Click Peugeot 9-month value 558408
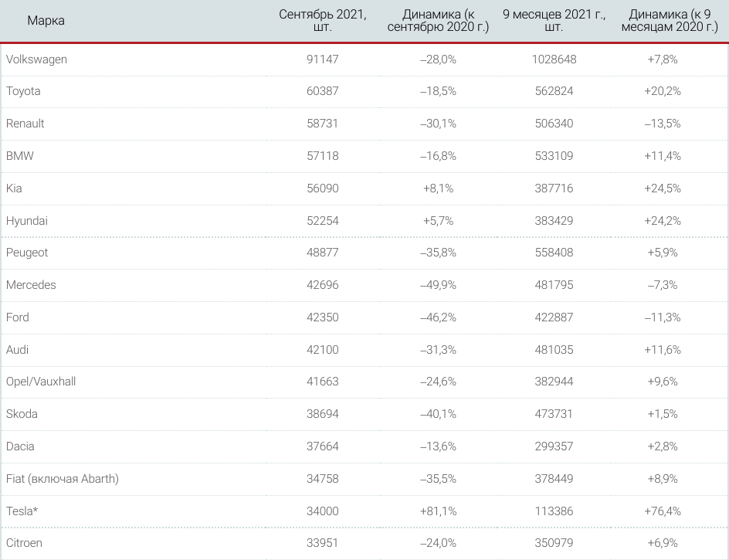Viewport: 729px width, 560px height. point(554,253)
